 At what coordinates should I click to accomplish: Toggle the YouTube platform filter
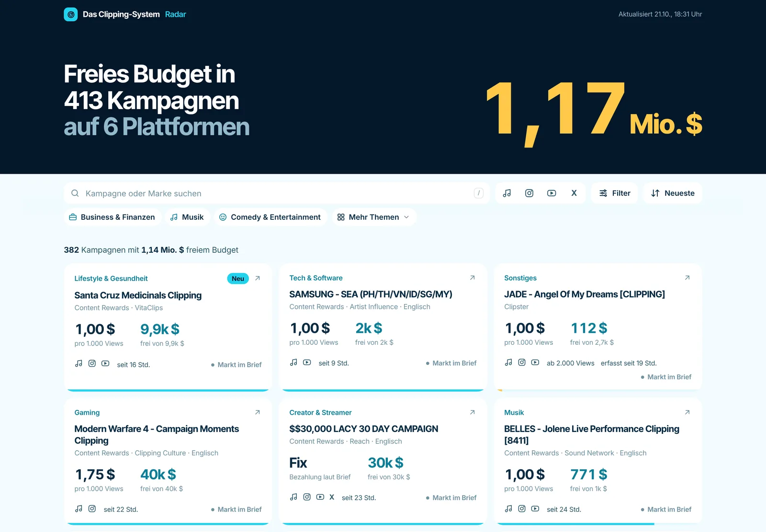coord(552,193)
